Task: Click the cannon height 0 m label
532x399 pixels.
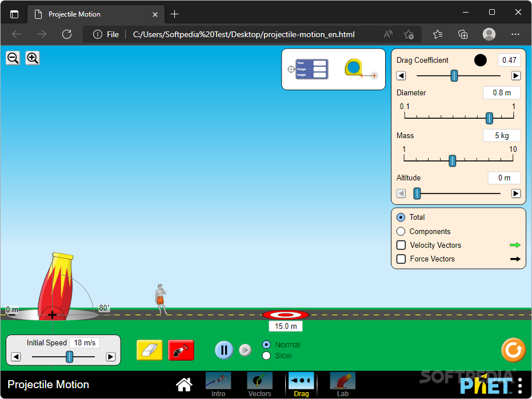Action: click(12, 309)
